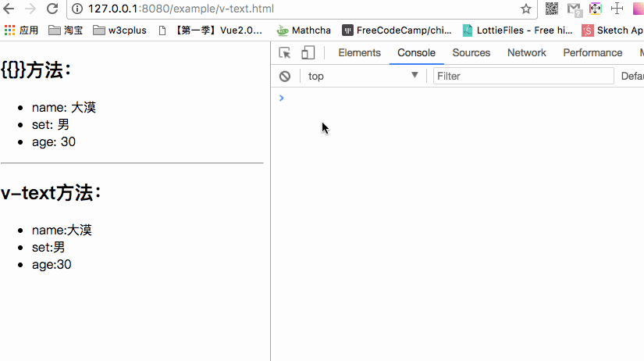Screen dimensions: 644x361
Task: Open the w3cplus bookmark folder
Action: [x=119, y=30]
